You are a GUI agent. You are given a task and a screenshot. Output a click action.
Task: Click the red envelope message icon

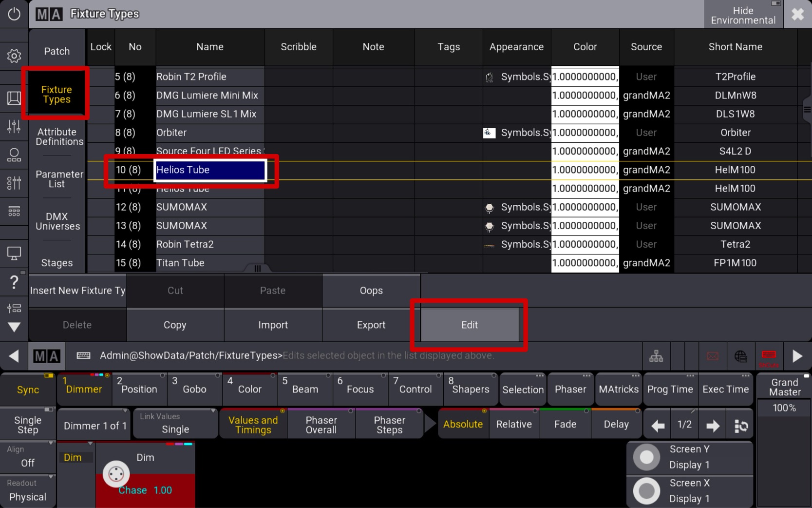point(712,356)
